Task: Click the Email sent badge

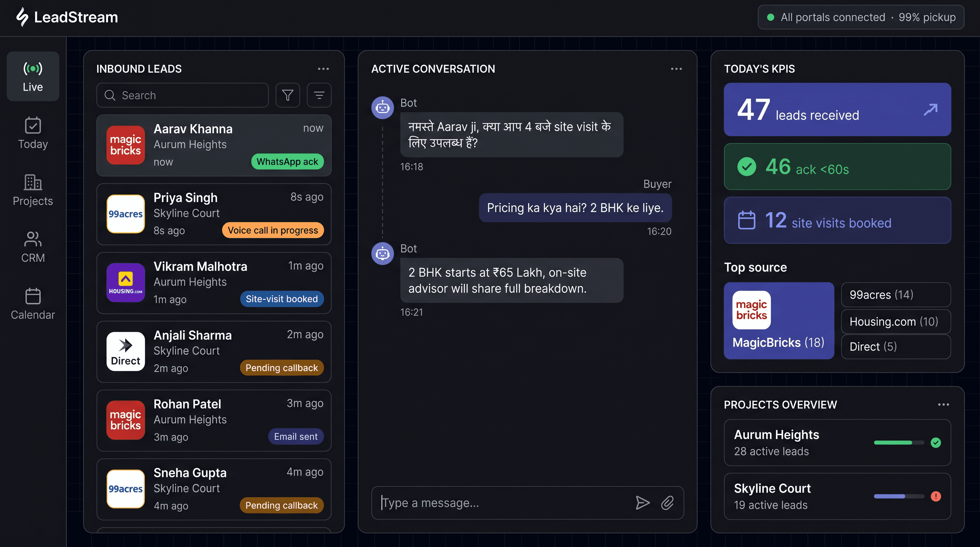Action: tap(296, 436)
